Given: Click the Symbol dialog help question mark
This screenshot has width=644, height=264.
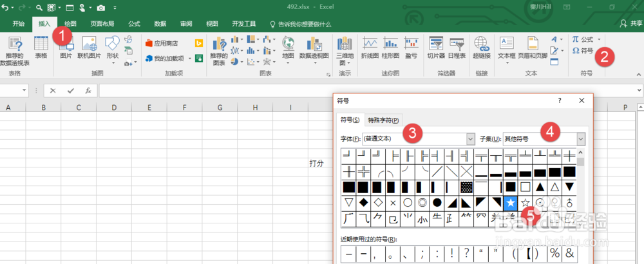Looking at the screenshot, I should tap(560, 100).
